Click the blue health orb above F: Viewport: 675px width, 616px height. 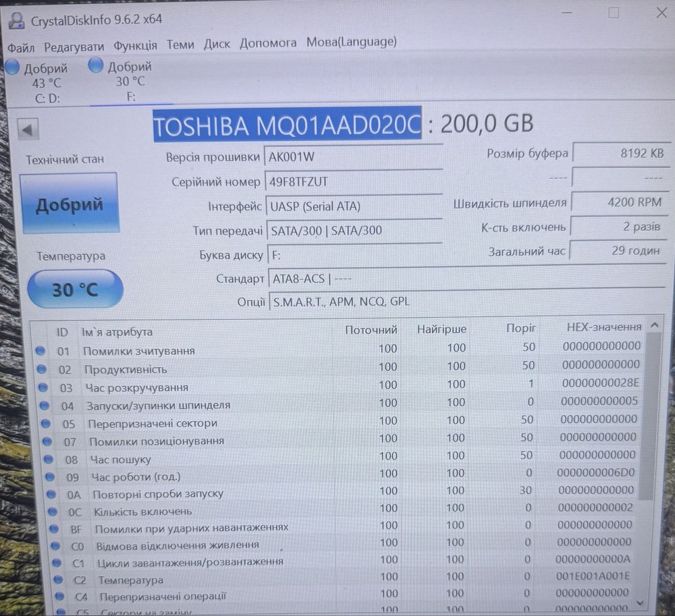96,65
